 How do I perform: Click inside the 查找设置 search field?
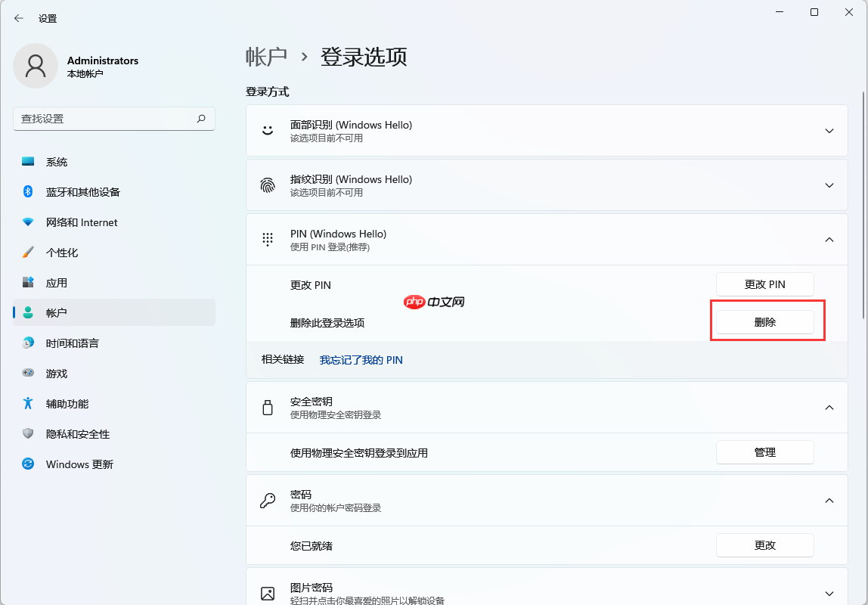106,119
